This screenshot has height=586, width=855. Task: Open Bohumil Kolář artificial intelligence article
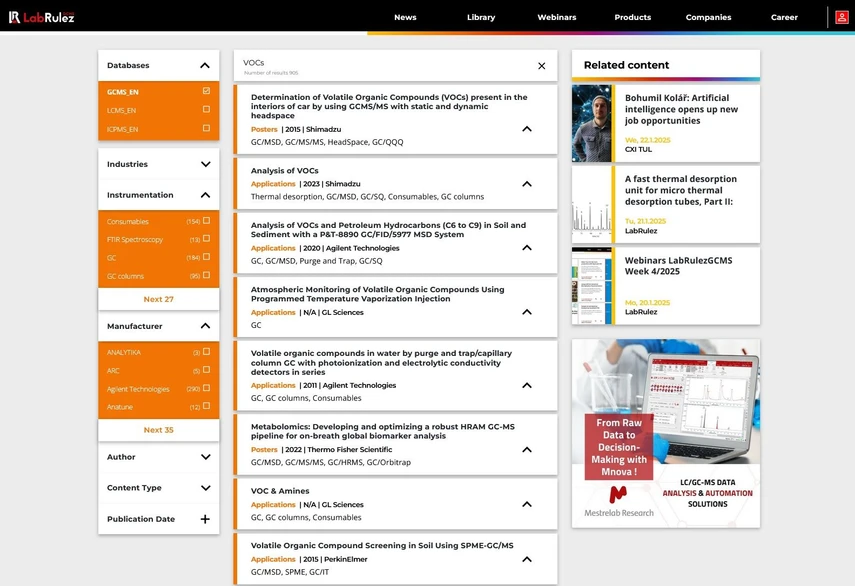coord(681,109)
